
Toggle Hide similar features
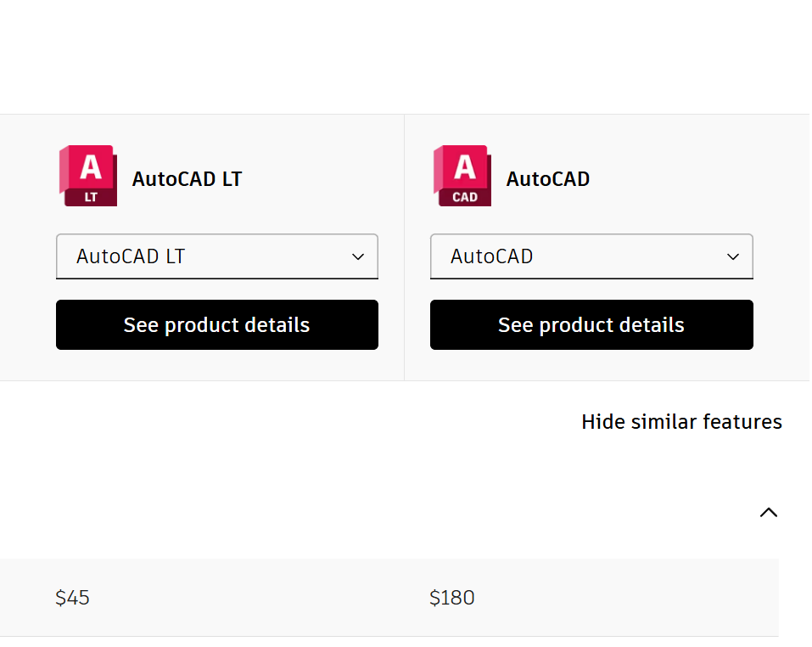pos(681,422)
